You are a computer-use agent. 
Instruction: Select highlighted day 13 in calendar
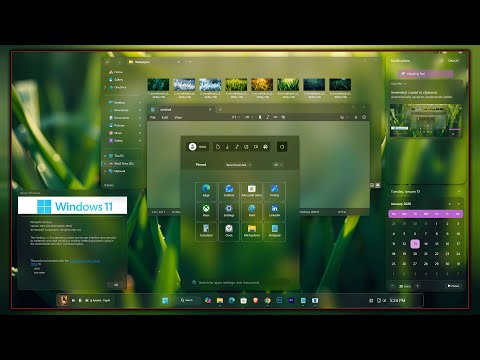tap(415, 244)
